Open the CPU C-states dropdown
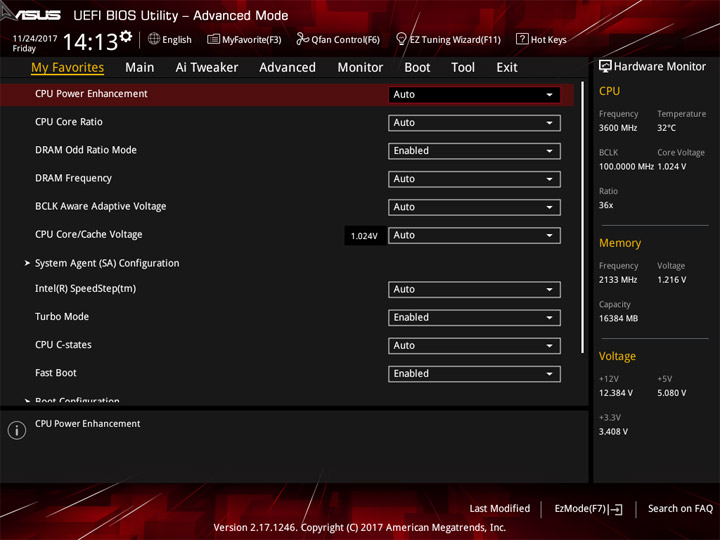 point(474,346)
